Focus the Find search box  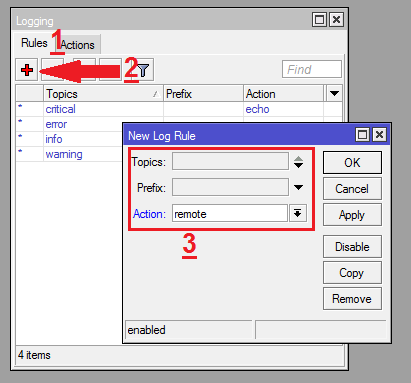click(x=312, y=69)
